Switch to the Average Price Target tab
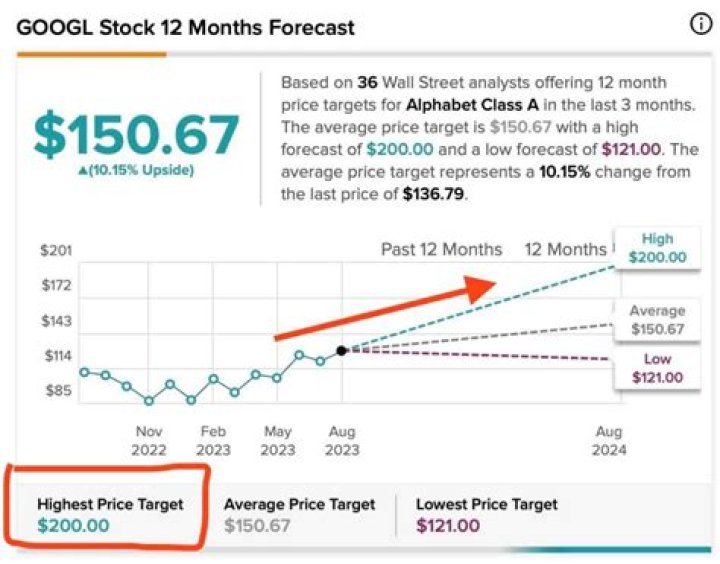 point(299,515)
